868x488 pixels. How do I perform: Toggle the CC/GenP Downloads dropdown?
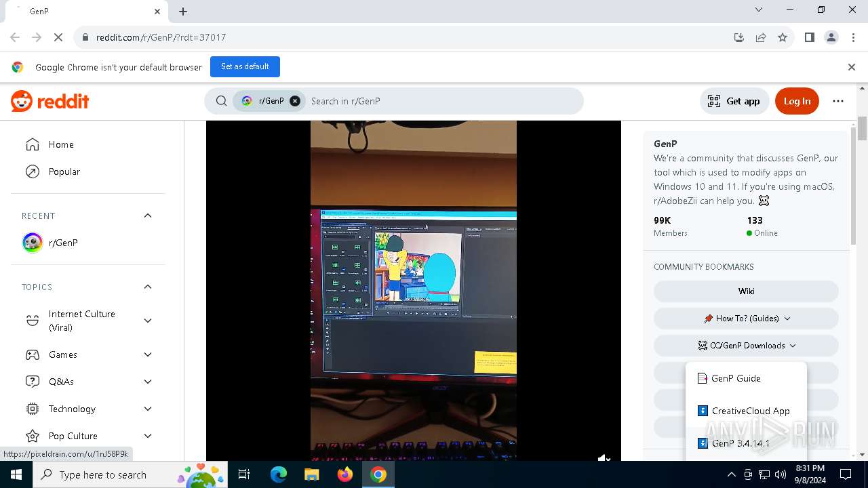[746, 346]
